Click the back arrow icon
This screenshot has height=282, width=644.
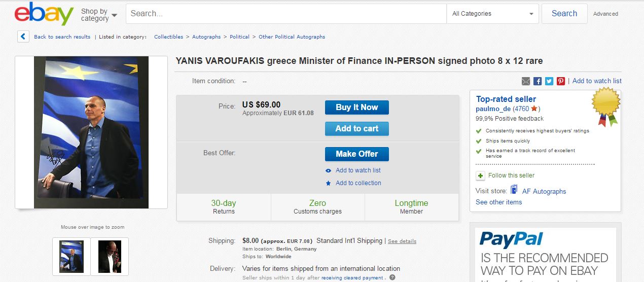pos(23,37)
